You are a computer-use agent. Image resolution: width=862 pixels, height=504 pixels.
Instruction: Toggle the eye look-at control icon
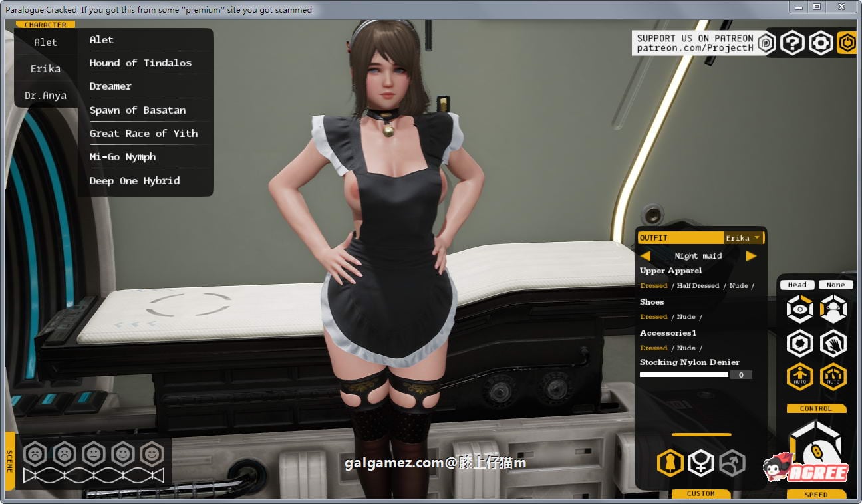click(800, 309)
